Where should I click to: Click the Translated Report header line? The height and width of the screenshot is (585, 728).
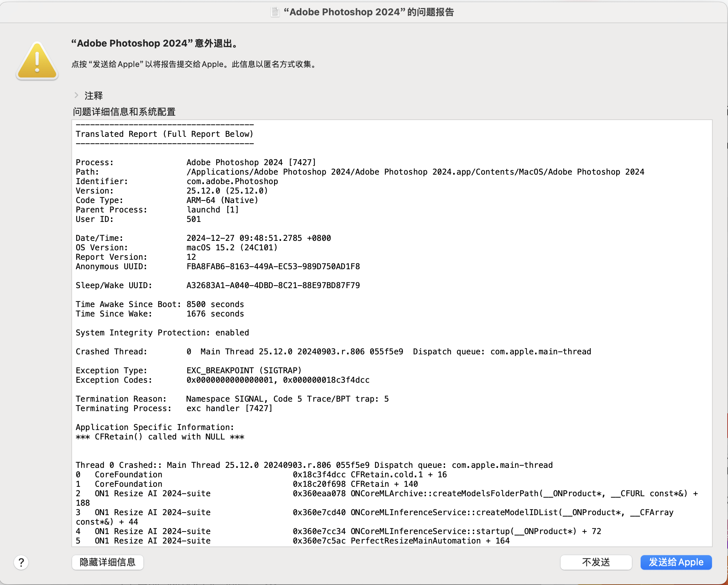click(165, 134)
